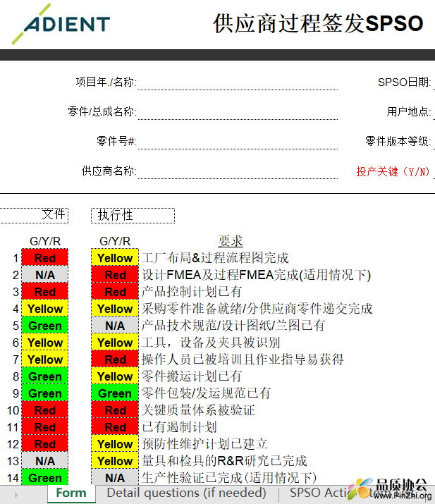
Task: Select row 1 执行性 Yellow cell
Action: coord(115,258)
